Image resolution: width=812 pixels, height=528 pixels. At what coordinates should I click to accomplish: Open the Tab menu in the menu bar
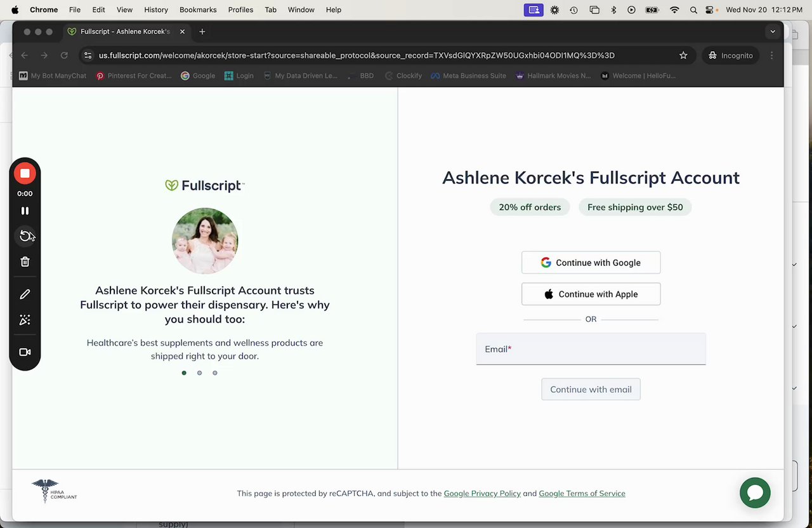click(x=270, y=10)
